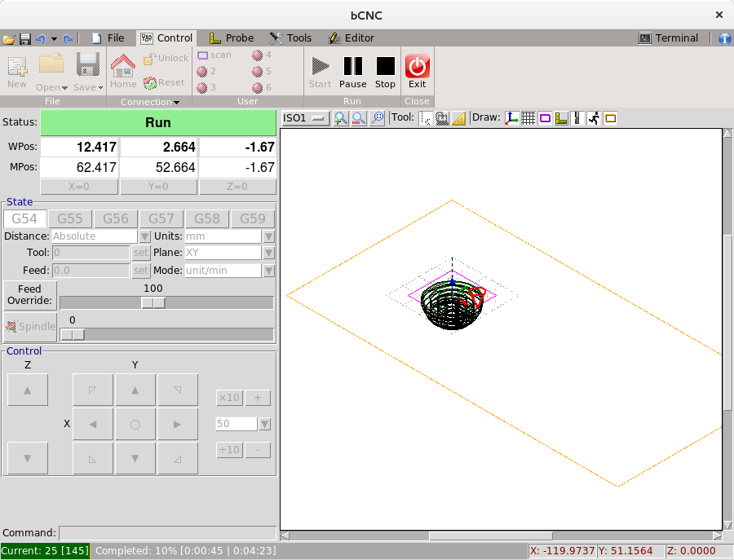Click the Unlock padlock button
Image resolution: width=734 pixels, height=560 pixels.
[x=166, y=58]
